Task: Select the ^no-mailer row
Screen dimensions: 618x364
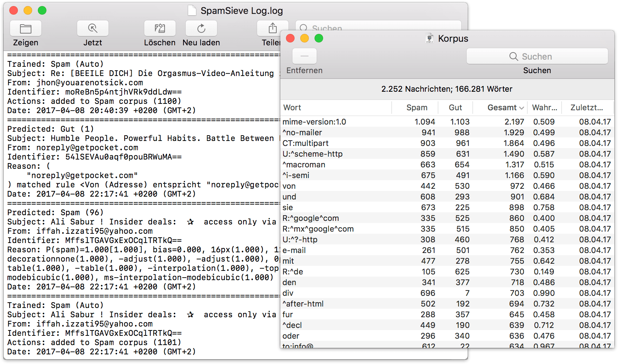Action: (447, 132)
